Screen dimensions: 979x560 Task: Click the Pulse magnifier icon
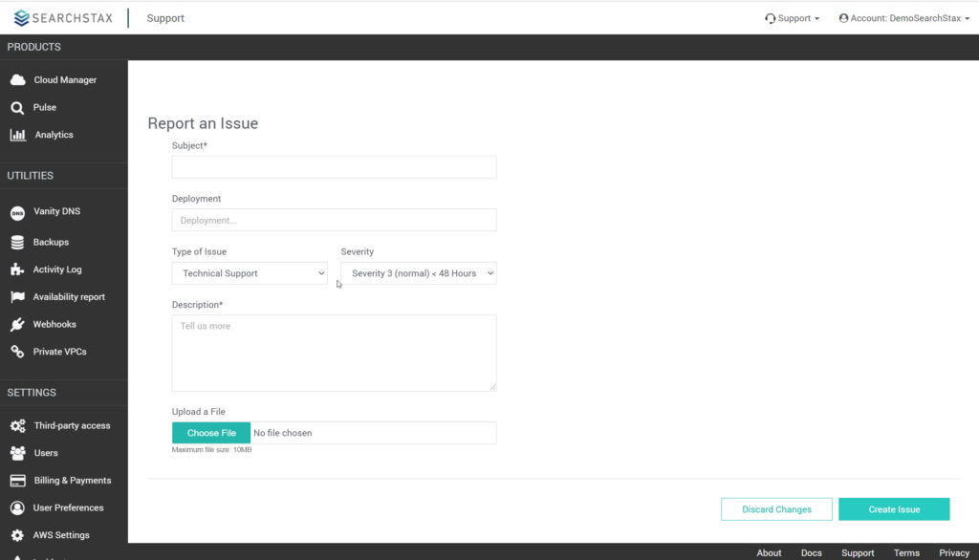17,108
